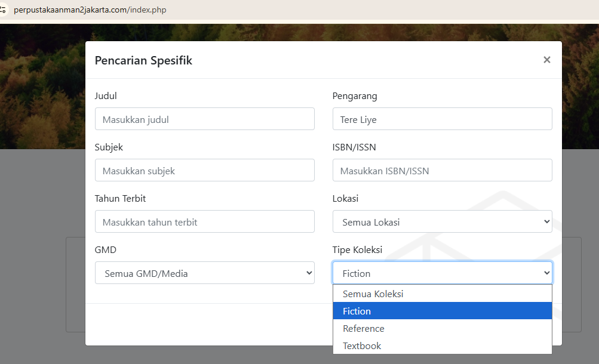Focus the Subjek text field
The height and width of the screenshot is (364, 599).
pos(204,170)
